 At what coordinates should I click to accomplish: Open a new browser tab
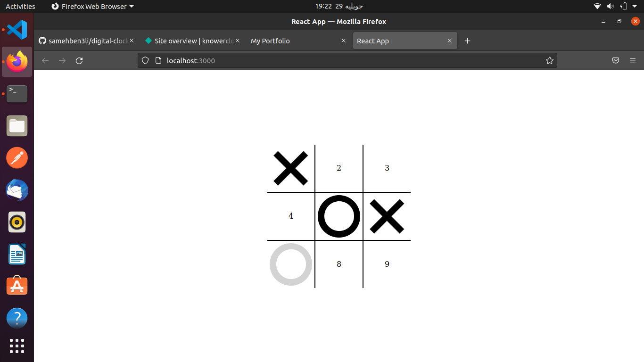467,41
